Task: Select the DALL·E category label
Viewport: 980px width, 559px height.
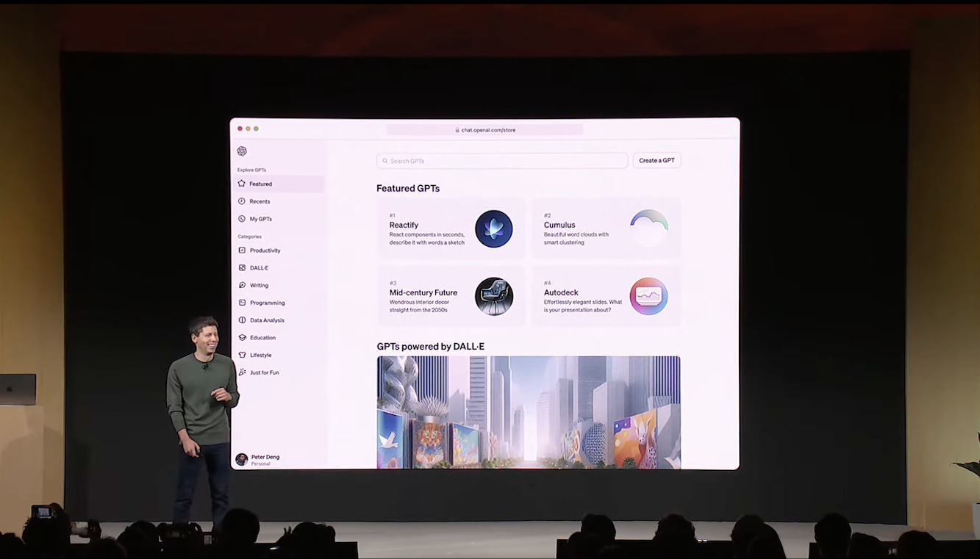Action: coord(259,268)
